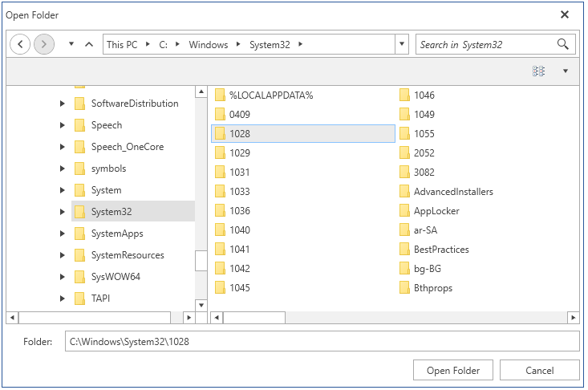Expand the arrow after This PC
This screenshot has width=588, height=390.
point(148,44)
